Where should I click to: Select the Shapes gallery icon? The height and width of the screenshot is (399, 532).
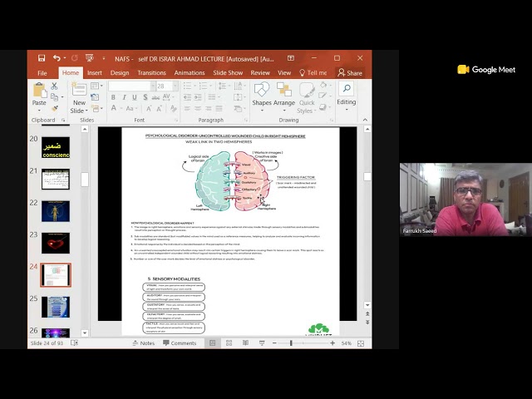tap(262, 90)
